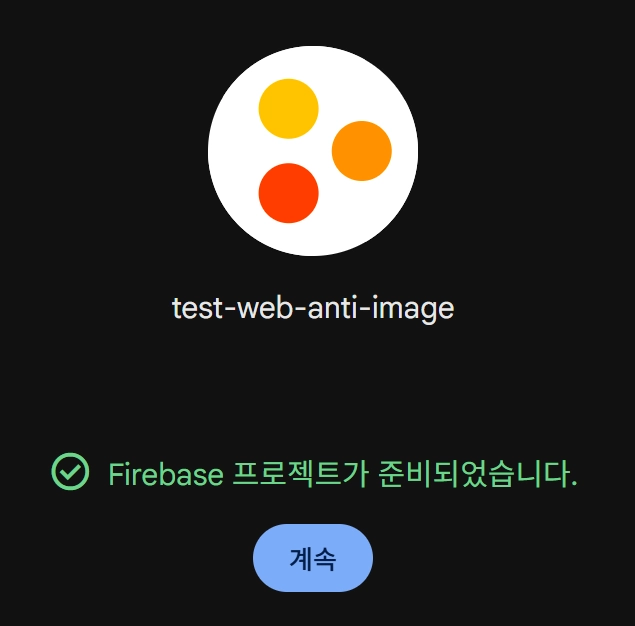635x626 pixels.
Task: Click the word 'image' in project name
Action: coord(413,310)
